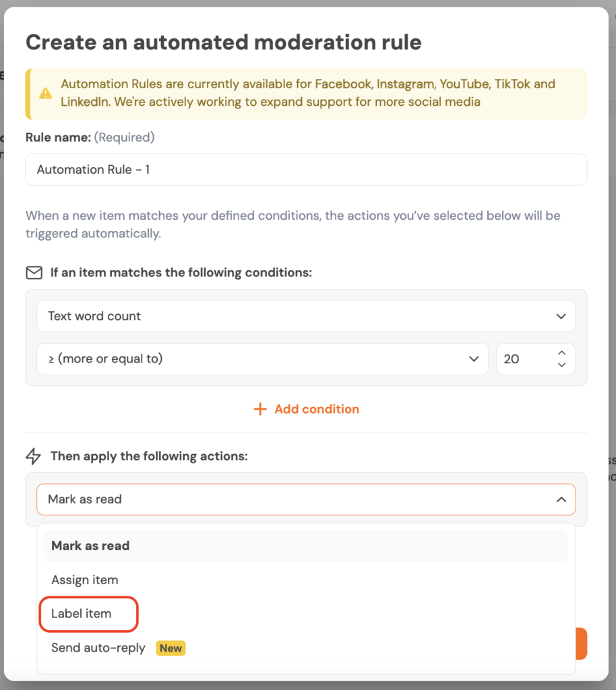Viewport: 616px width, 690px height.
Task: Increase the word count with the up arrow
Action: (x=561, y=353)
